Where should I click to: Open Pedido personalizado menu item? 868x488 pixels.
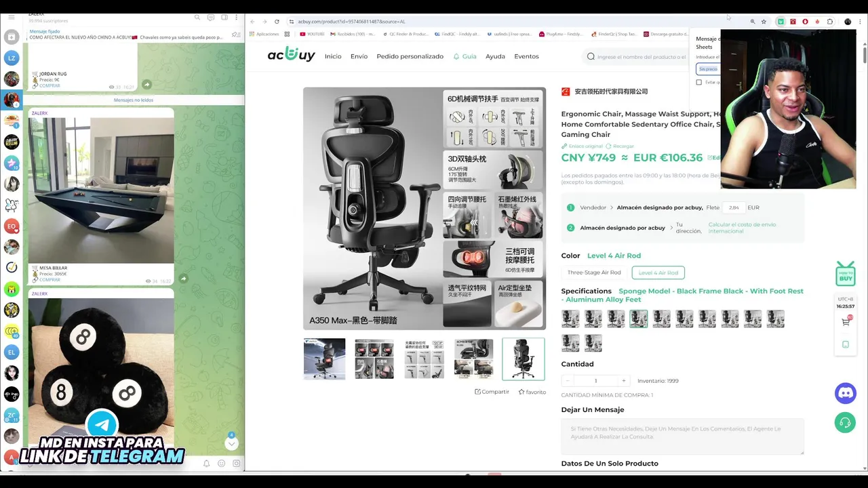click(x=410, y=56)
